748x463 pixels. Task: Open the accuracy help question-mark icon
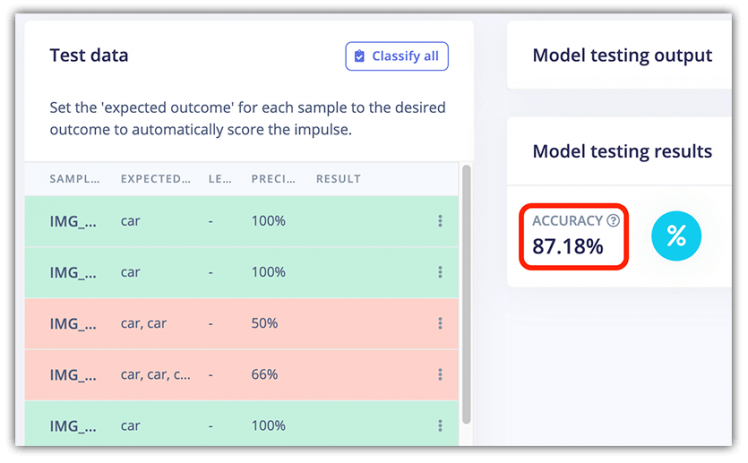coord(613,221)
